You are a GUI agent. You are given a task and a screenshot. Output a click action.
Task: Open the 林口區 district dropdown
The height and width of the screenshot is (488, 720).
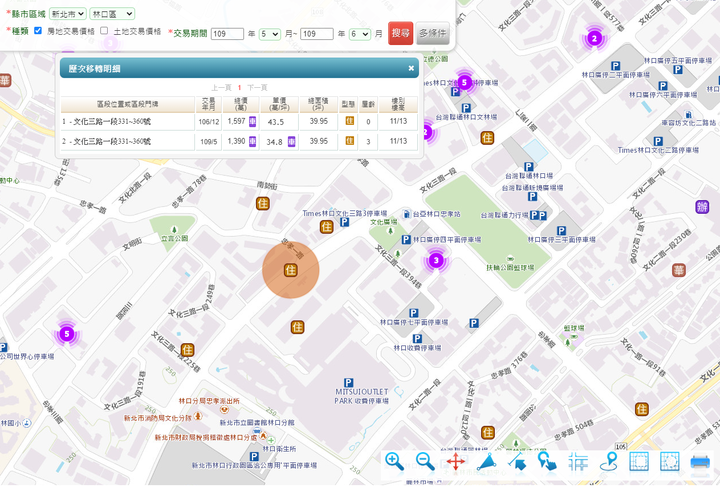click(111, 14)
